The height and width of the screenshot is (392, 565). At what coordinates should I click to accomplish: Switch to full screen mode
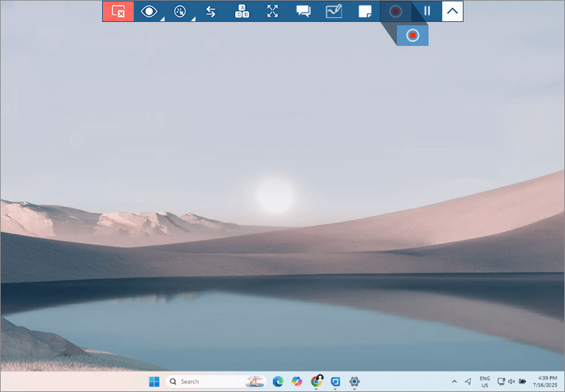click(x=273, y=12)
